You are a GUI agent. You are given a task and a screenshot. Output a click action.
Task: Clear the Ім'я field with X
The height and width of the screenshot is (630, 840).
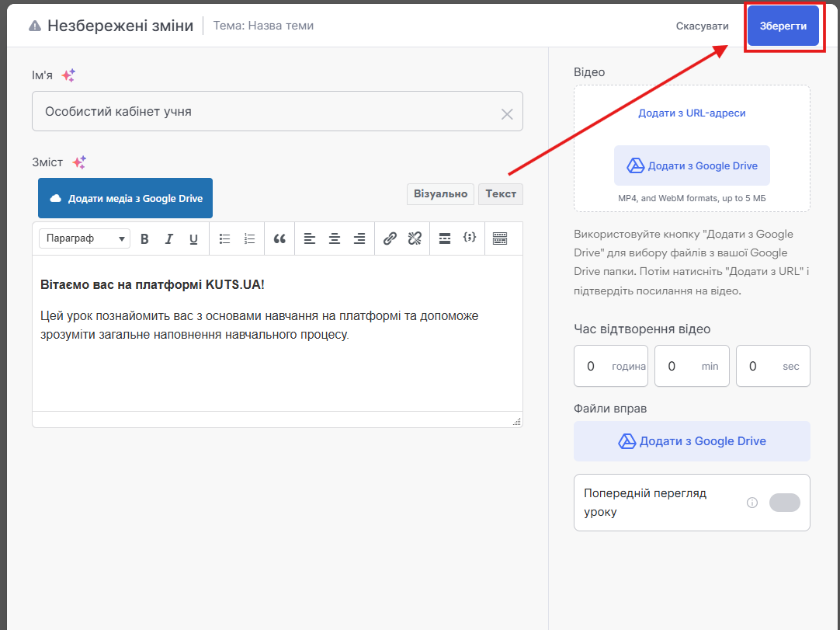click(507, 114)
